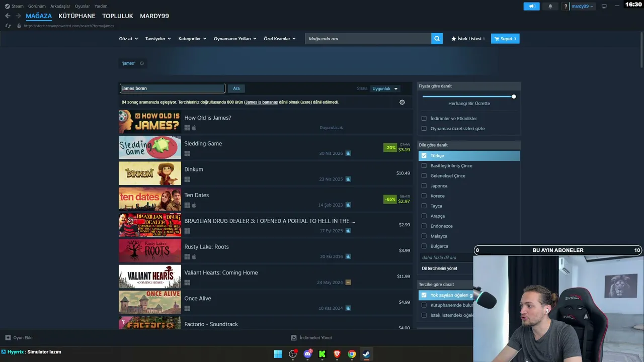The height and width of the screenshot is (362, 644).
Task: Follow the James is bananas link
Action: (x=262, y=102)
